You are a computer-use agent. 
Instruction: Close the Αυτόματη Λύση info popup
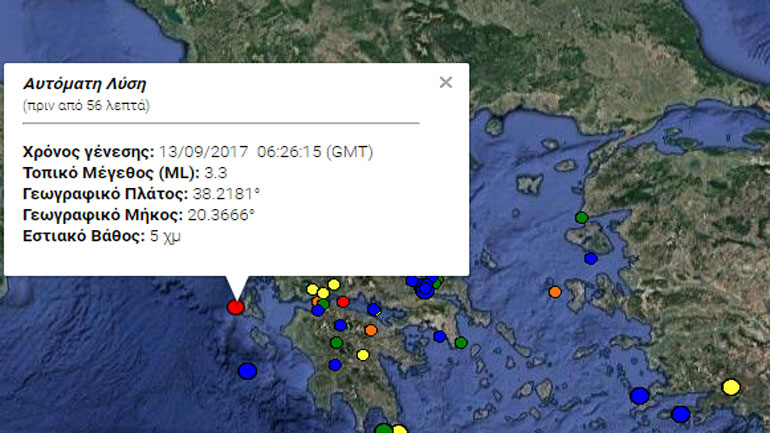tap(445, 82)
